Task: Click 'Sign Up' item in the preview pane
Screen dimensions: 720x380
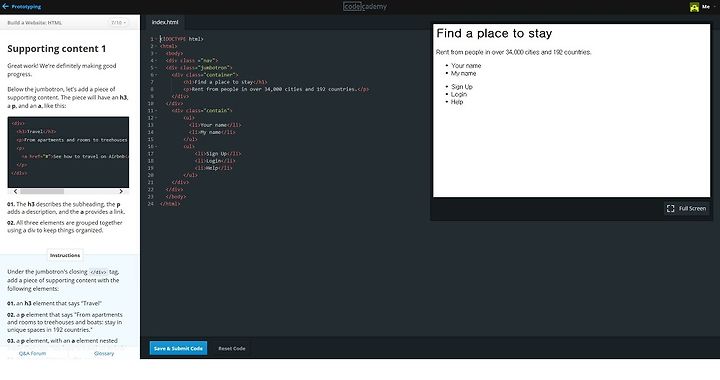Action: (461, 87)
